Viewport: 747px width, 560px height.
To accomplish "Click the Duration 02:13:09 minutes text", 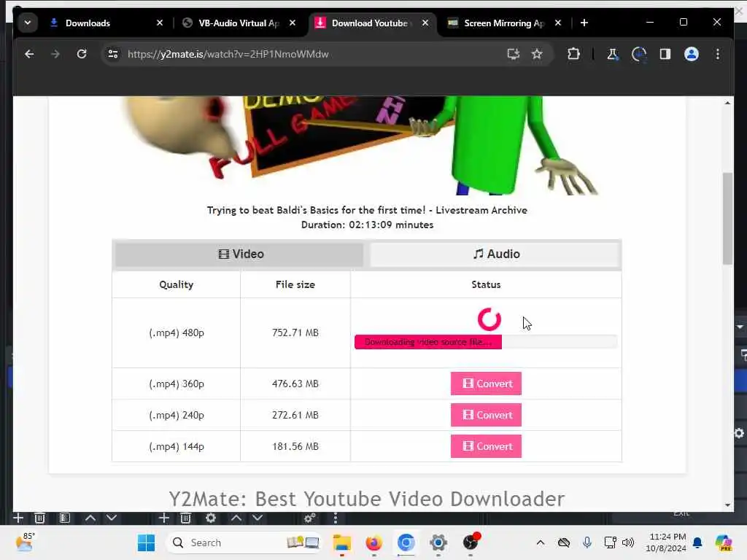I will click(367, 225).
